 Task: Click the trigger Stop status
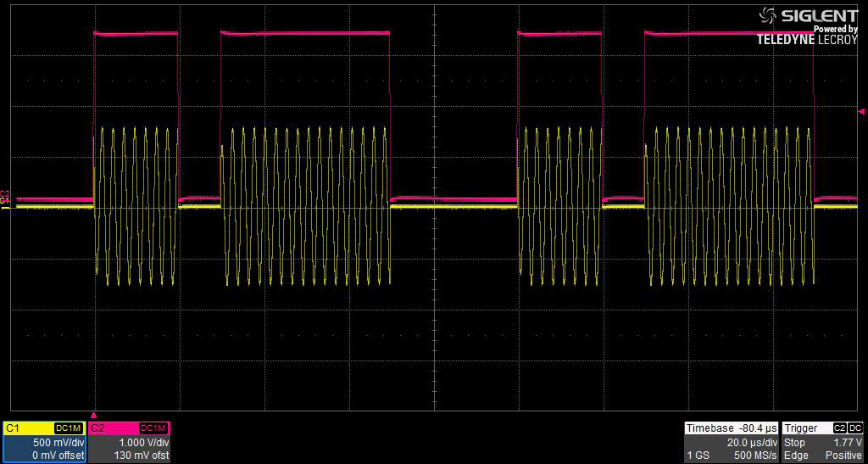click(x=795, y=443)
